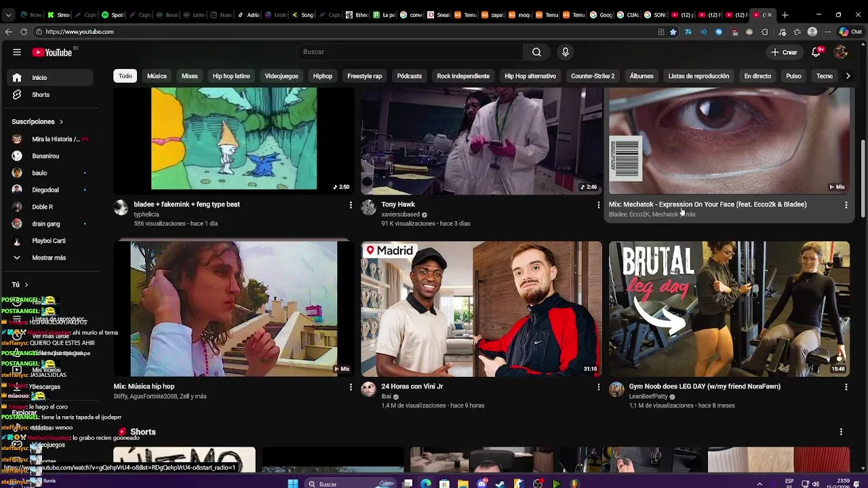Image resolution: width=868 pixels, height=488 pixels.
Task: Open the account avatar menu
Action: click(841, 52)
